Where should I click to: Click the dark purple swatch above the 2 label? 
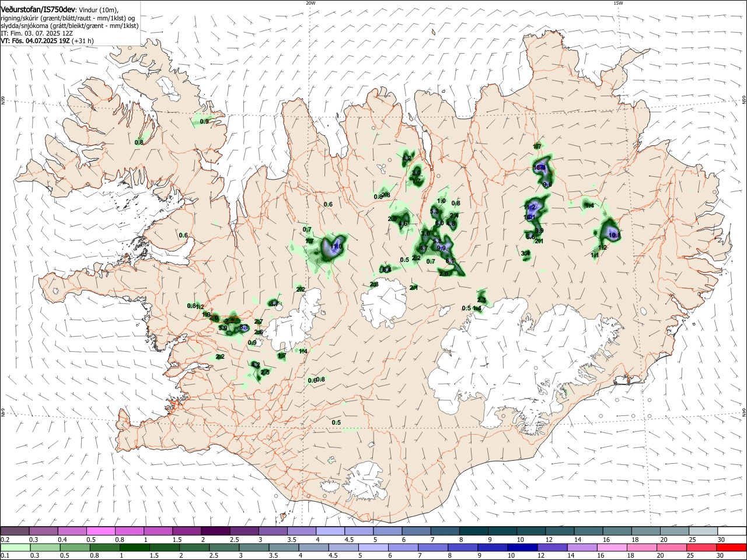tap(215, 531)
